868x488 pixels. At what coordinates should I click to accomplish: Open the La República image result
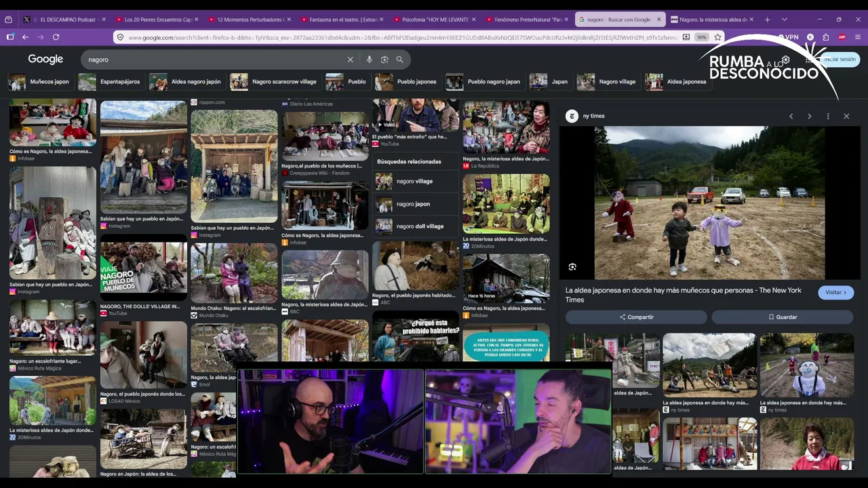click(506, 127)
